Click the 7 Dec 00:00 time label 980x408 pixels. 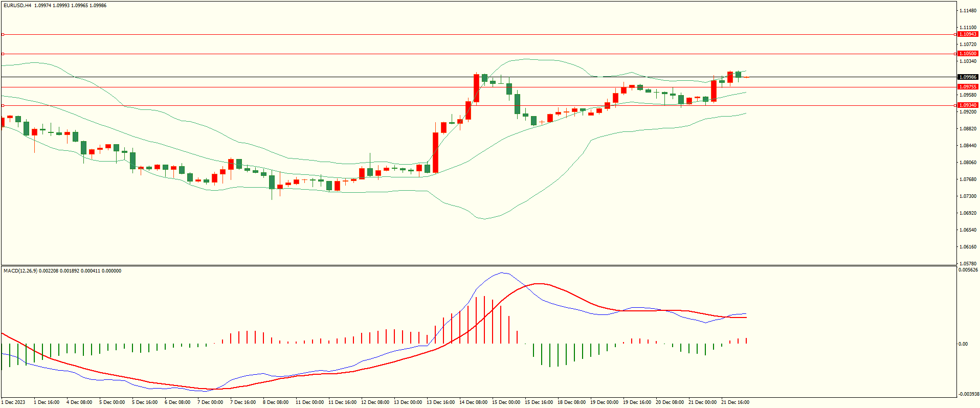point(210,402)
